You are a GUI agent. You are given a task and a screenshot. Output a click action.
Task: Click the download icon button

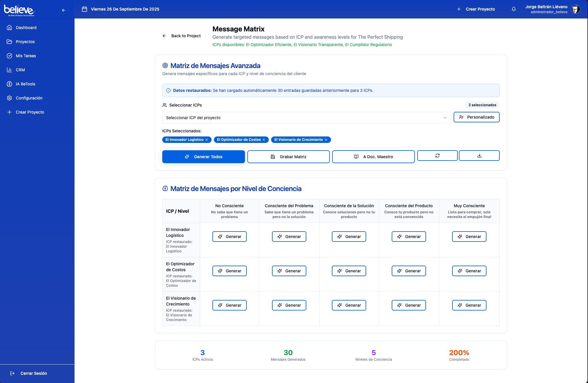[479, 156]
